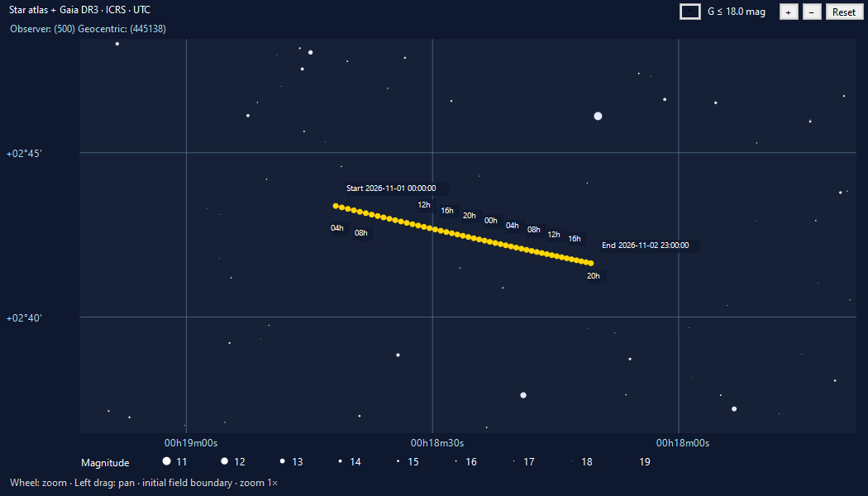Select the 'End 2026-11-02 23:00:00' track label
868x496 pixels.
coord(646,246)
